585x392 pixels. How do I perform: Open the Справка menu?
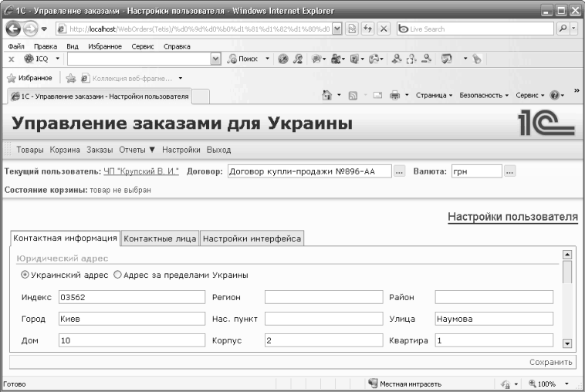point(177,46)
